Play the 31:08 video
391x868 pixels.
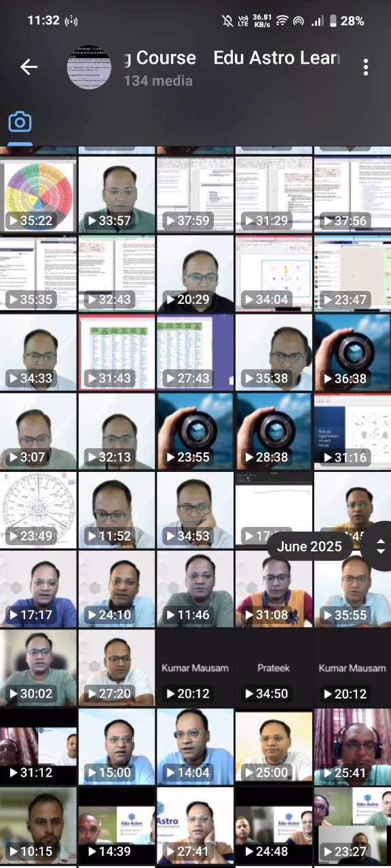coord(274,589)
